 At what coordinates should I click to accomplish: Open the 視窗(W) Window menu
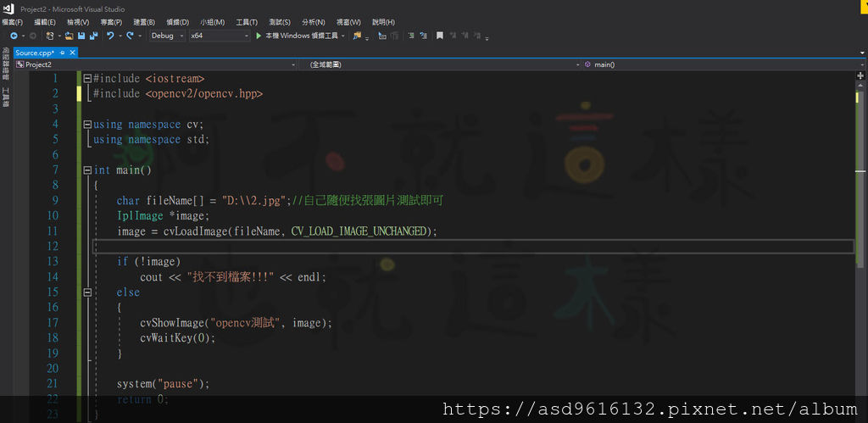click(x=348, y=22)
